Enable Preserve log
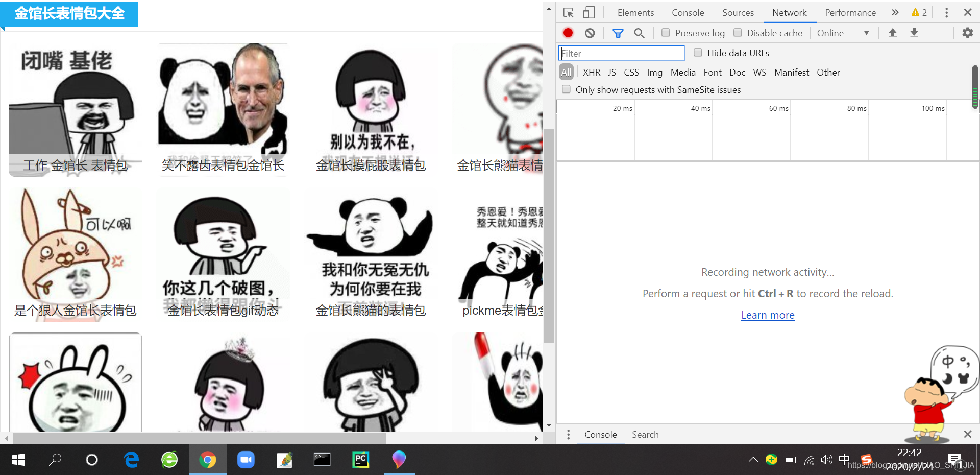980x475 pixels. click(666, 32)
